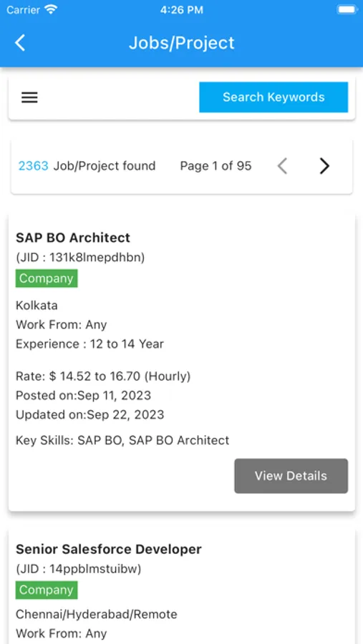Click the 2363 job count number
This screenshot has height=644, width=363.
pos(34,166)
